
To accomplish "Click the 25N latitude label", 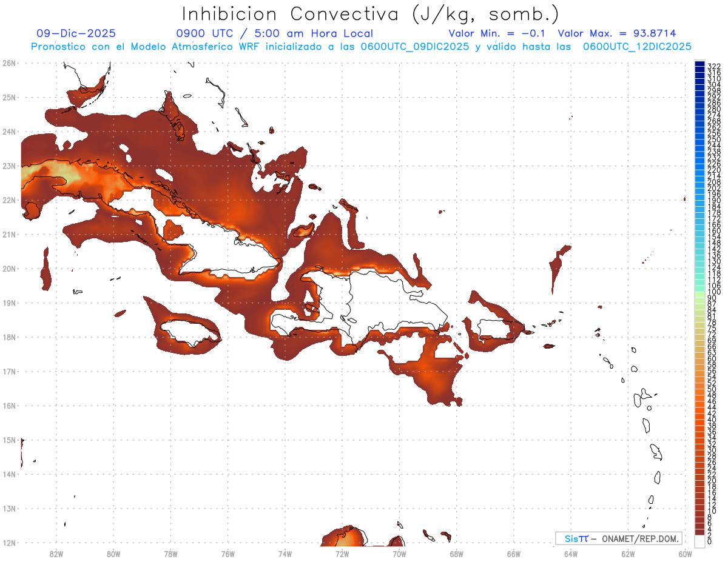I will pyautogui.click(x=9, y=97).
